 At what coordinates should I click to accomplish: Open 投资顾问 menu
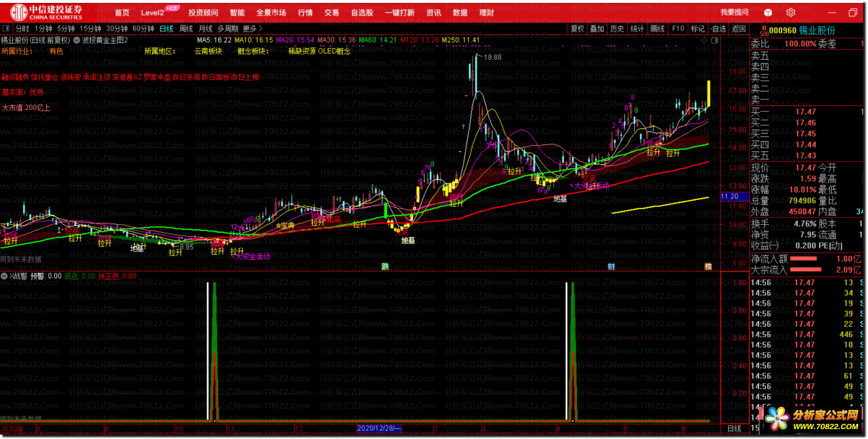coord(203,13)
